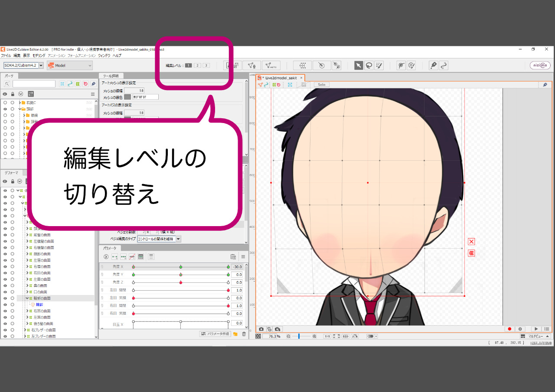Click the swap icon in Parts panel header

pos(31,94)
